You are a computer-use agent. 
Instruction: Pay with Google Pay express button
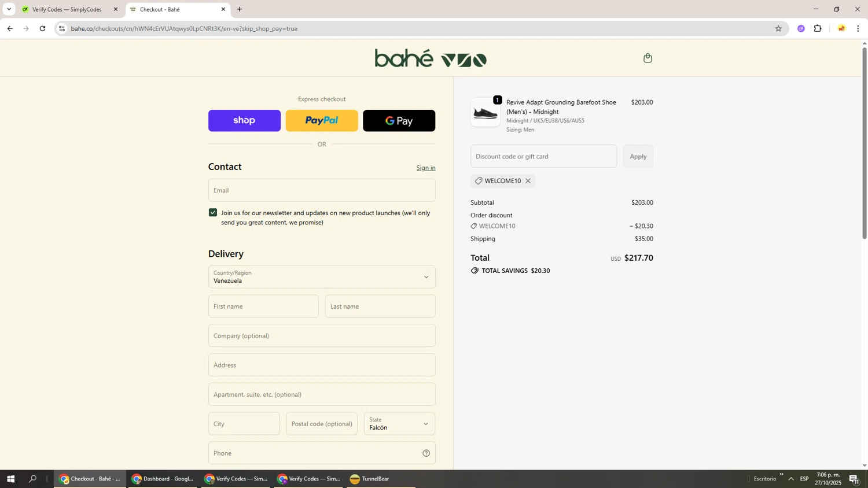click(399, 120)
